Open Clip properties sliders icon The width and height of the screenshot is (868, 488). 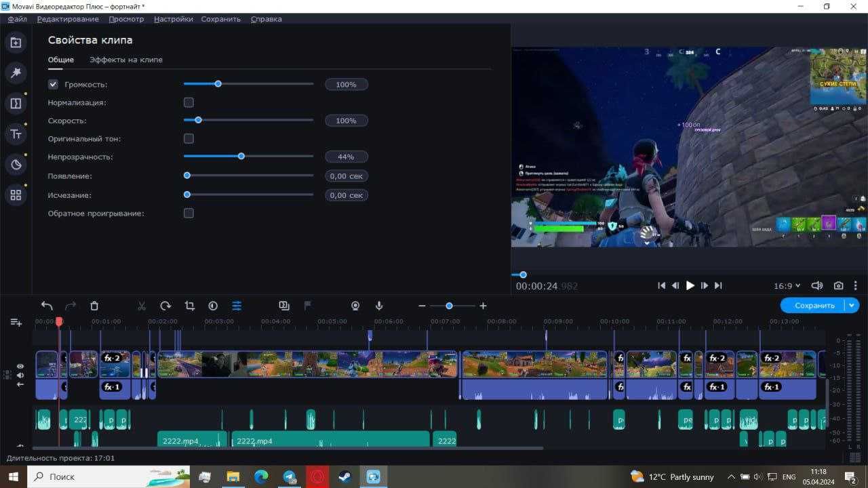coord(237,306)
